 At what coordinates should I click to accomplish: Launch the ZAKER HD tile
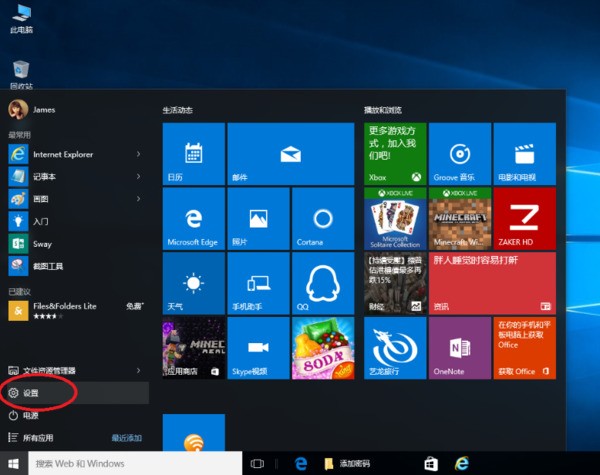(523, 218)
